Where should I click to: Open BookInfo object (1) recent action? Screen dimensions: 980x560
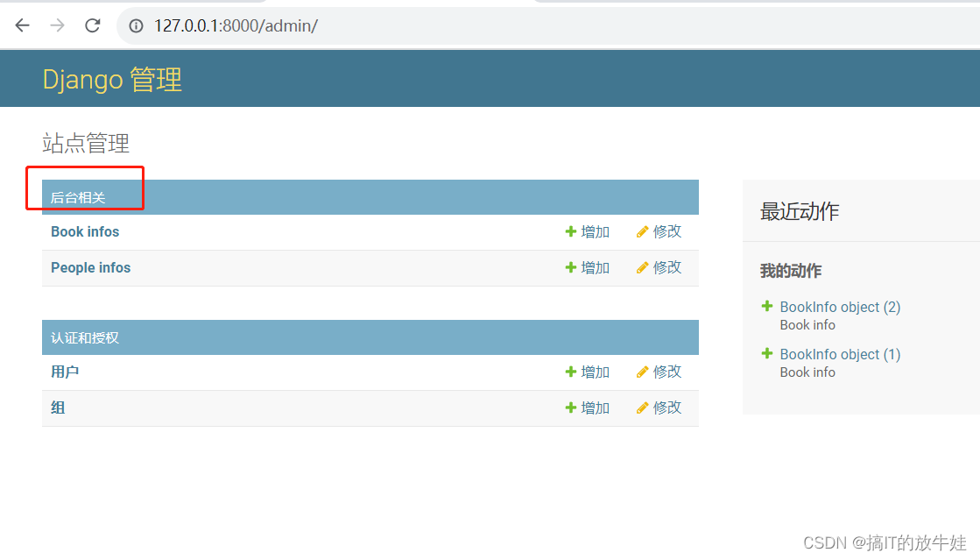tap(840, 355)
